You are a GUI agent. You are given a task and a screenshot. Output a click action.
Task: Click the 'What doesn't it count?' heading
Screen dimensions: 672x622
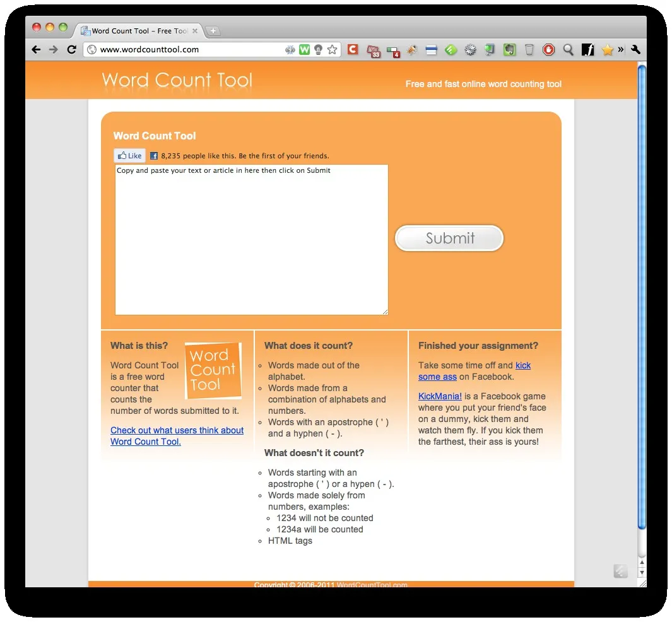314,453
